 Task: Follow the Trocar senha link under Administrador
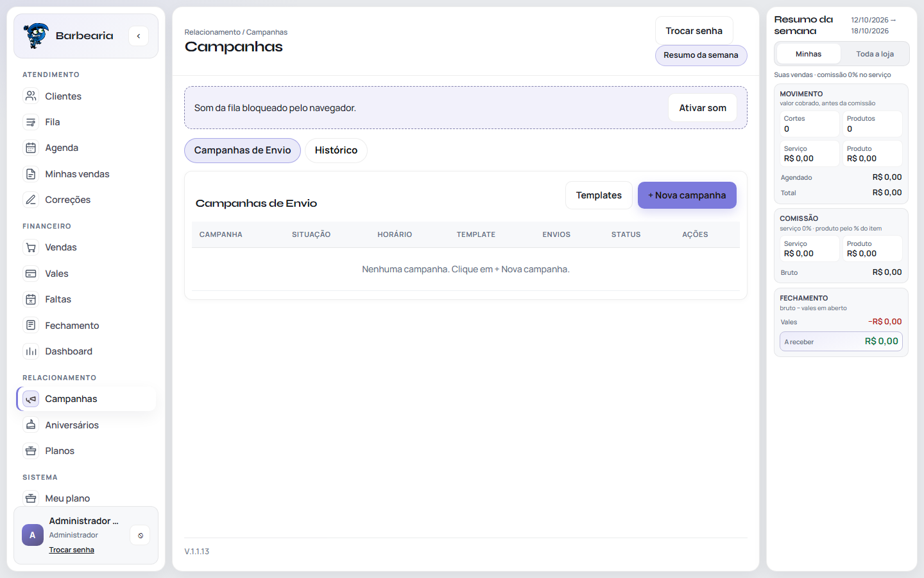pyautogui.click(x=72, y=550)
